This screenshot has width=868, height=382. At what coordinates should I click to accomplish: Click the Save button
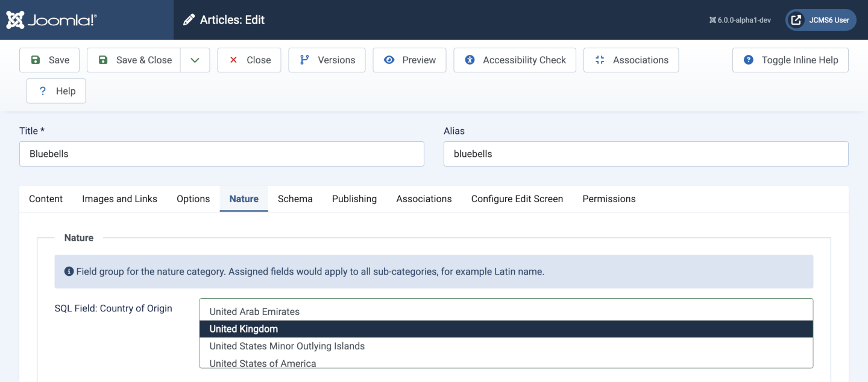coord(49,60)
